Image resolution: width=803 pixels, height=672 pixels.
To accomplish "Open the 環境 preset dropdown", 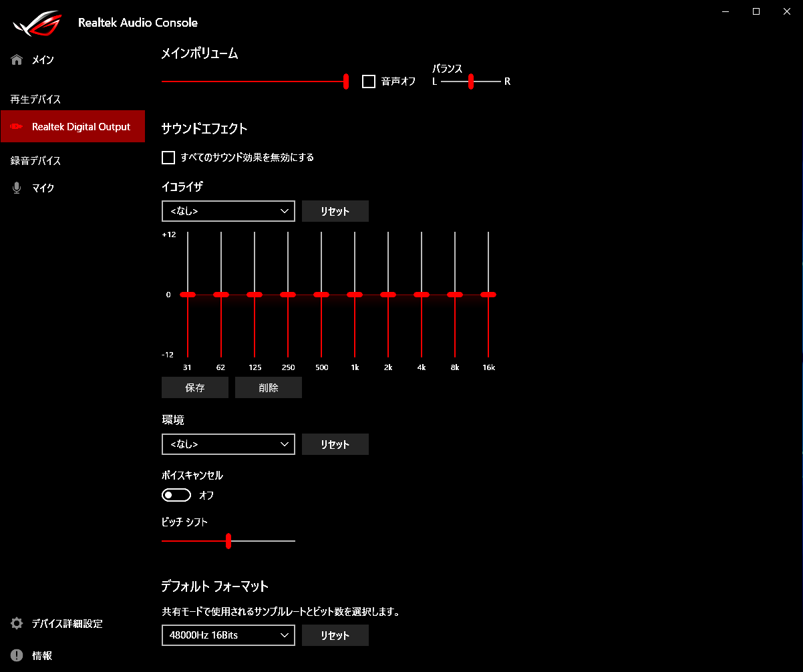I will [228, 444].
